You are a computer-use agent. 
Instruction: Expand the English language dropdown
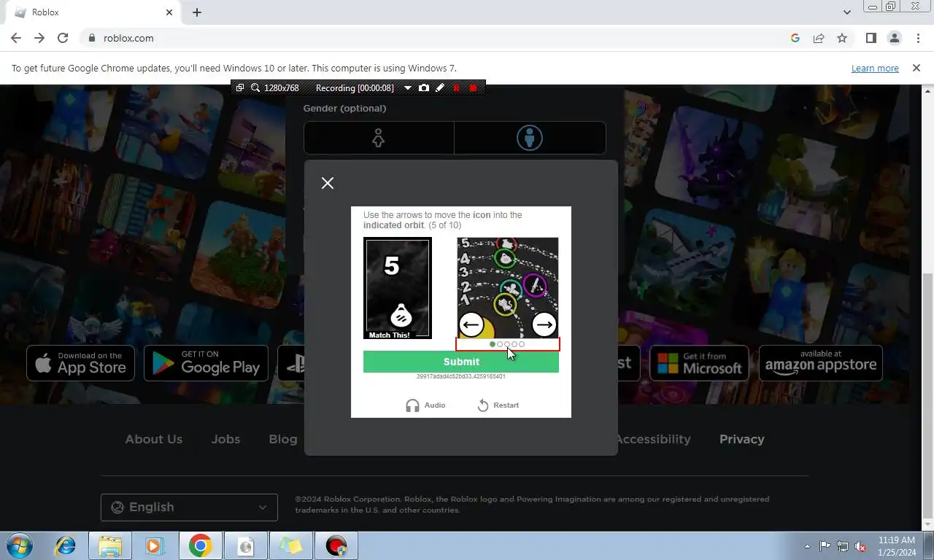pyautogui.click(x=189, y=507)
